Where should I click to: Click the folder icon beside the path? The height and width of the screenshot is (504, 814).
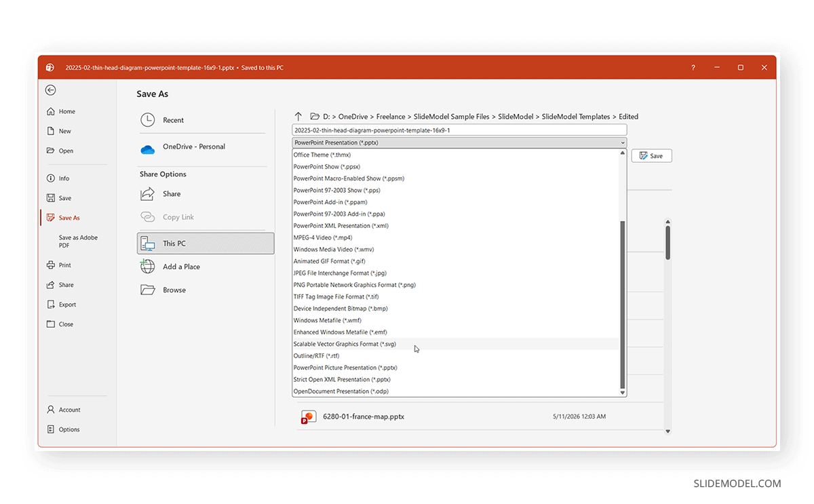315,117
